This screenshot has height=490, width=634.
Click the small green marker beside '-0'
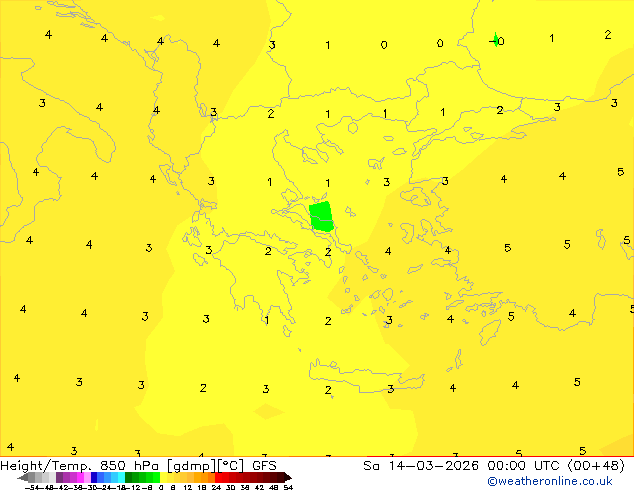(496, 40)
